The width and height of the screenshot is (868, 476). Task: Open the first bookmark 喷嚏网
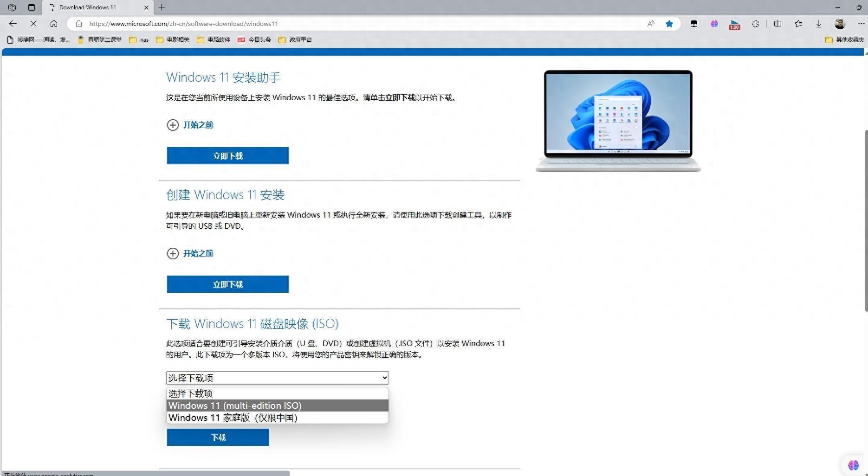pyautogui.click(x=39, y=40)
